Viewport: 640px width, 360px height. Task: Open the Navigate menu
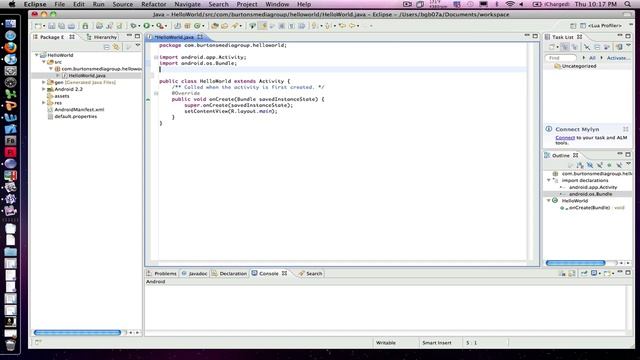pos(187,4)
